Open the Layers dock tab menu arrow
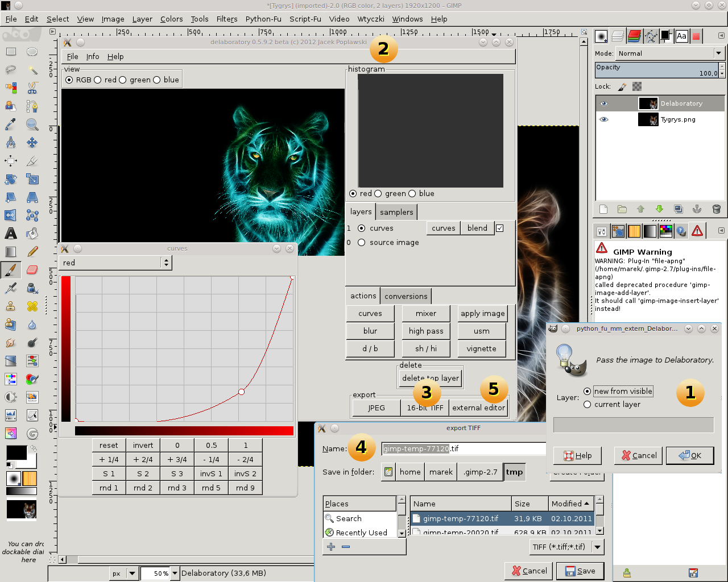The width and height of the screenshot is (728, 582). (x=721, y=36)
